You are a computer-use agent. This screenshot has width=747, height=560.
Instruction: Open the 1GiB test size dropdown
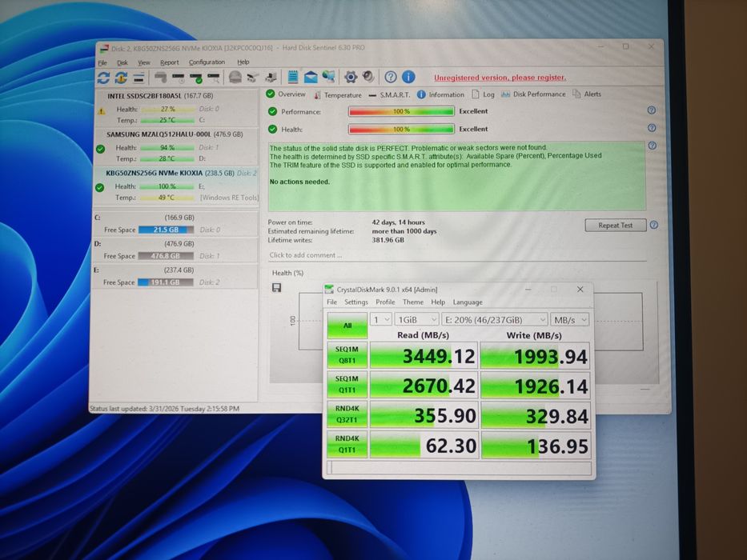416,319
